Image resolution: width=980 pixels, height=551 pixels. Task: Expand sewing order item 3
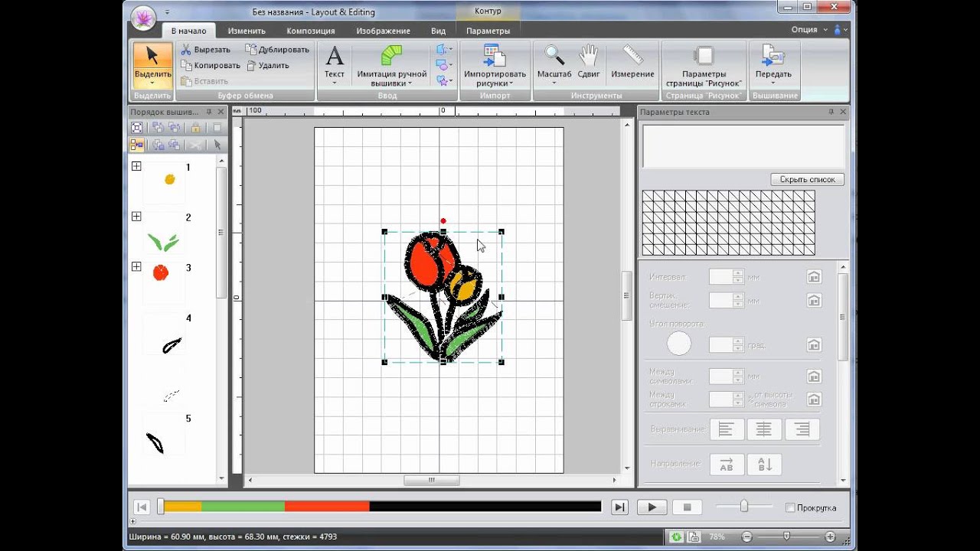coord(136,266)
